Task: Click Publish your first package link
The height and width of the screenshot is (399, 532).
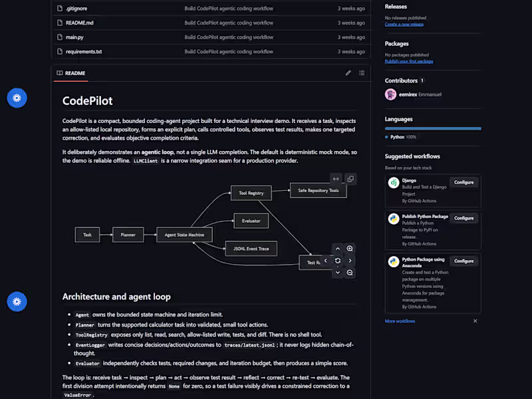Action: click(x=409, y=61)
